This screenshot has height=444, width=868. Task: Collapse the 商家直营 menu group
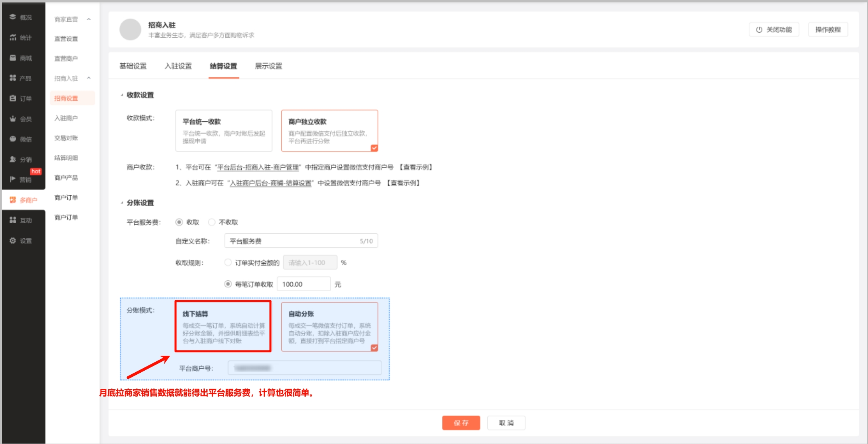click(x=89, y=19)
